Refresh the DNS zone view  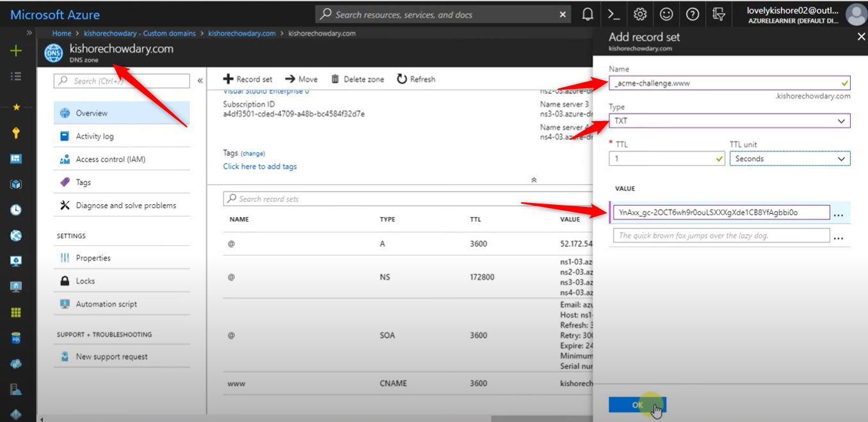click(x=416, y=79)
